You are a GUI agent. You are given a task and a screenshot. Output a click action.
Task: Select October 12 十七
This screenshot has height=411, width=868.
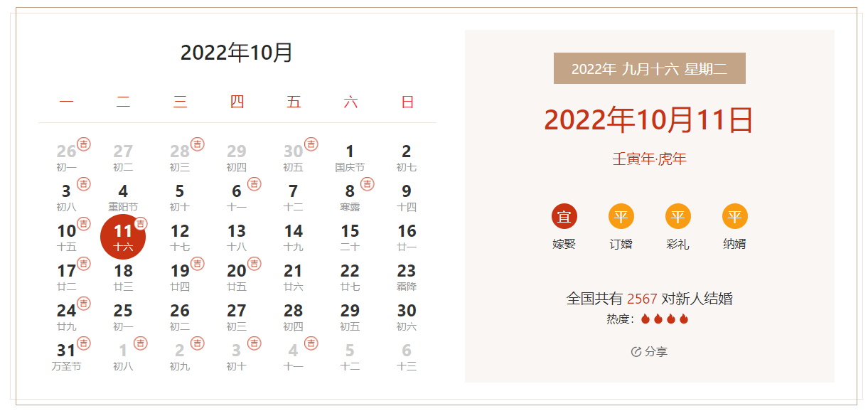tap(180, 237)
